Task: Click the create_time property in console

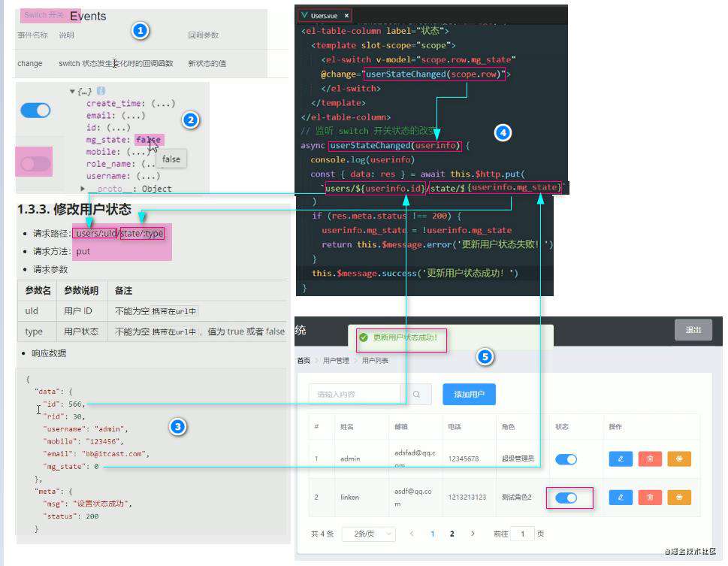Action: click(116, 103)
